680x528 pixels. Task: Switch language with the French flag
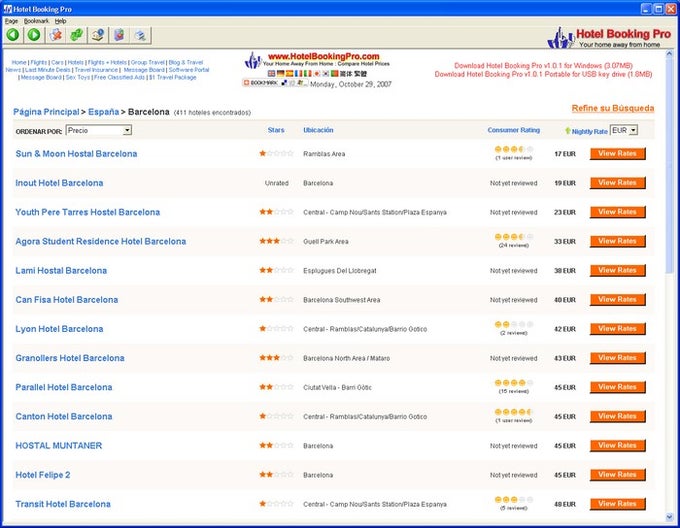[298, 74]
